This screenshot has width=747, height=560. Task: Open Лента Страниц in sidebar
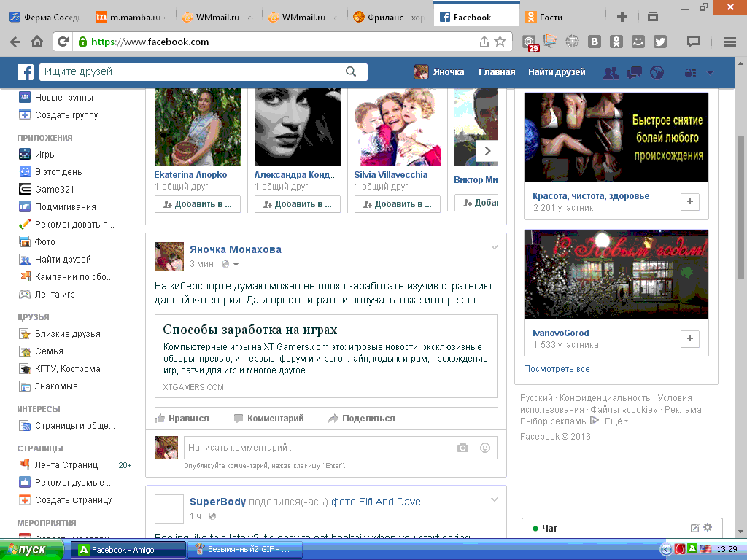pos(58,465)
